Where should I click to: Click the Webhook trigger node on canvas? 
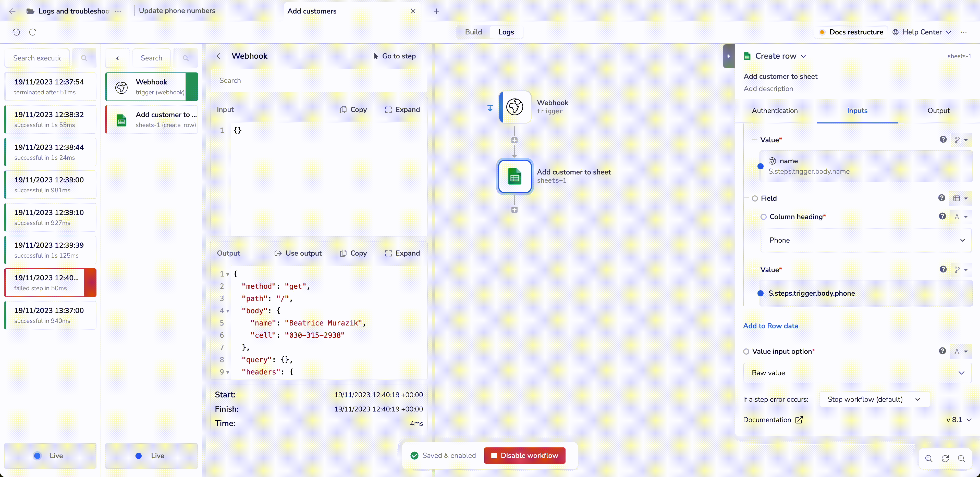515,107
